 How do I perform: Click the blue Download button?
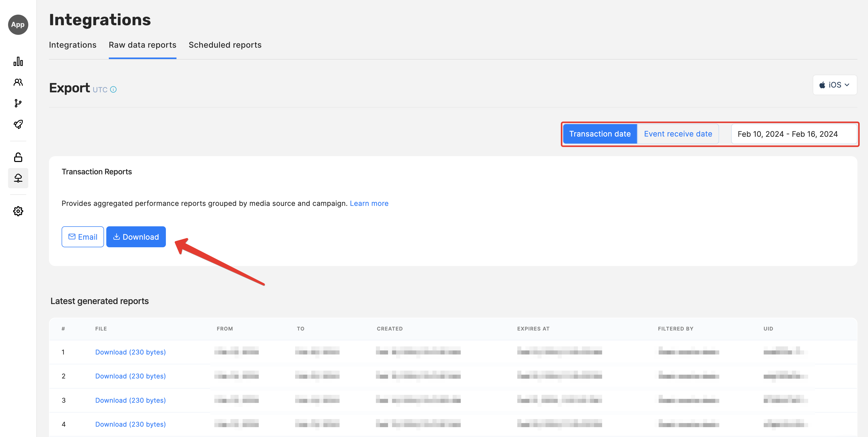136,237
